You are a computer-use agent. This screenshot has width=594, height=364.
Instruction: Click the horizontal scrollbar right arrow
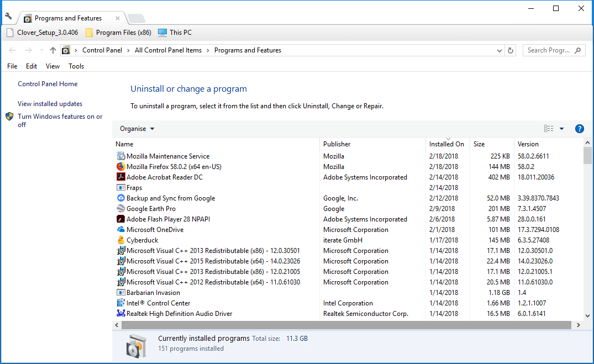[578, 325]
